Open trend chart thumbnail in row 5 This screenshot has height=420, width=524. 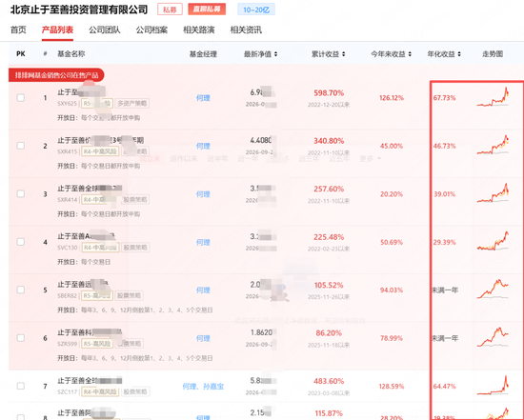493,289
